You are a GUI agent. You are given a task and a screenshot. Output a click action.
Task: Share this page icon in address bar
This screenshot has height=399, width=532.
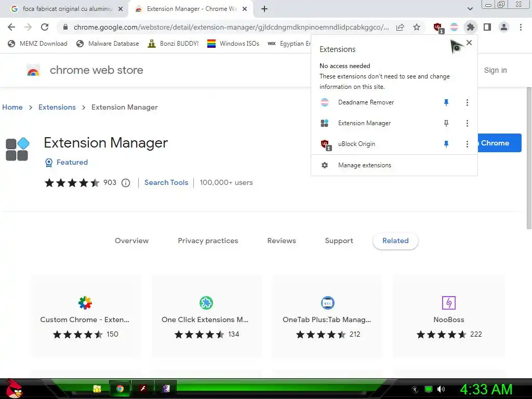point(401,27)
